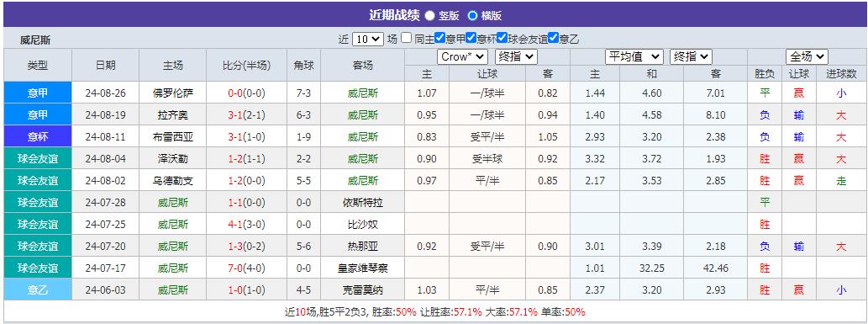Open the 终指 dropdown beside 平均值
The image size is (868, 324).
coord(691,56)
